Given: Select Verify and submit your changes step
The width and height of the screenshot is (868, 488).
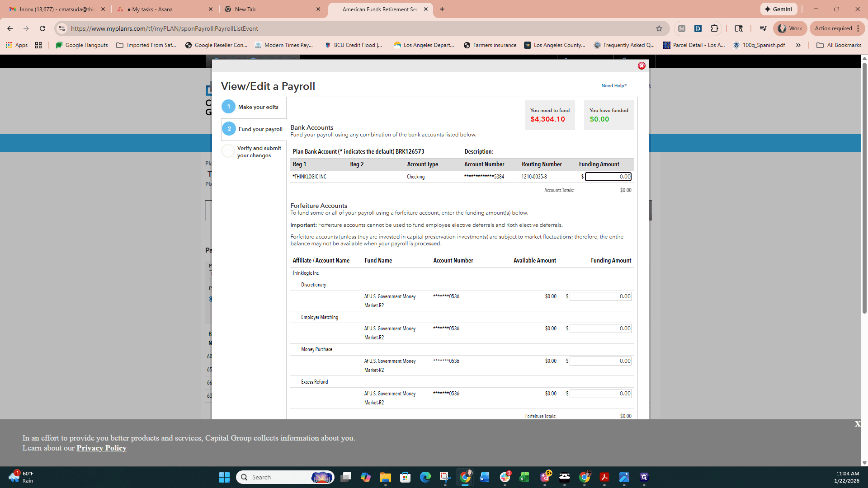Looking at the screenshot, I should pyautogui.click(x=251, y=152).
